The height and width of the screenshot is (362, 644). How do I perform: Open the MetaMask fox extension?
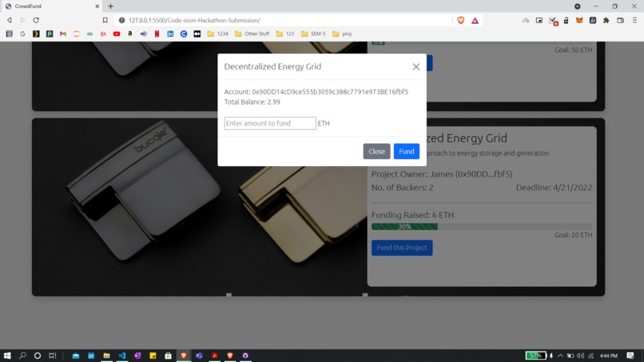coord(579,20)
